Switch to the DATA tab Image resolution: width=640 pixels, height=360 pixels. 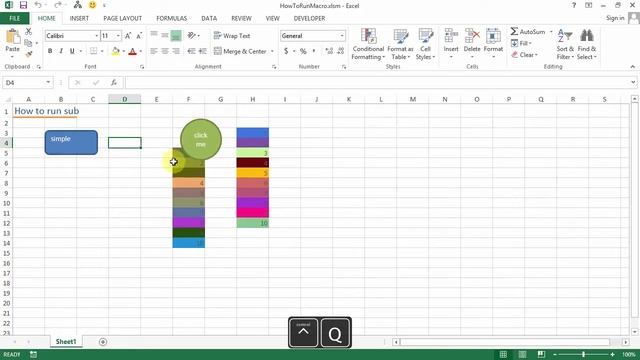[x=209, y=18]
